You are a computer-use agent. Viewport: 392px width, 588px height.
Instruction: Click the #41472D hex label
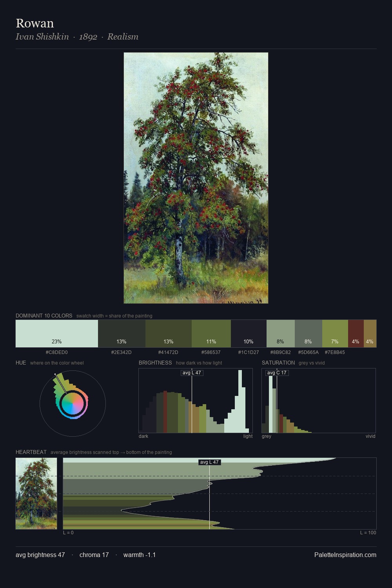pyautogui.click(x=168, y=352)
